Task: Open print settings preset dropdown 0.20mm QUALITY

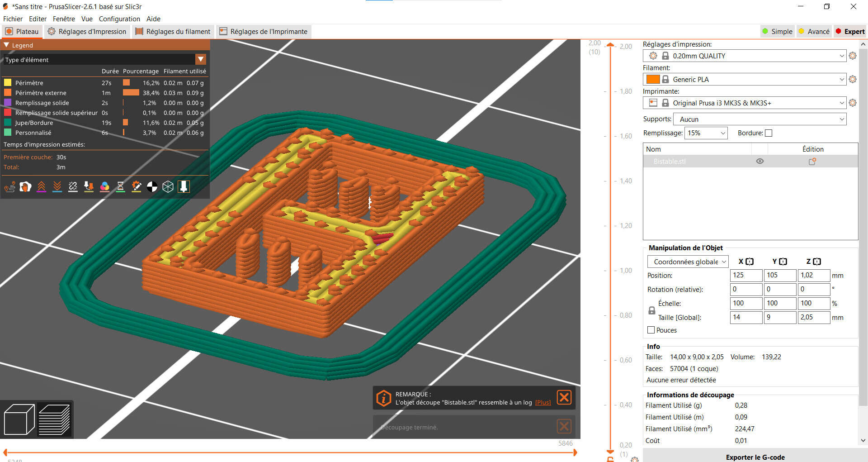Action: tap(745, 56)
